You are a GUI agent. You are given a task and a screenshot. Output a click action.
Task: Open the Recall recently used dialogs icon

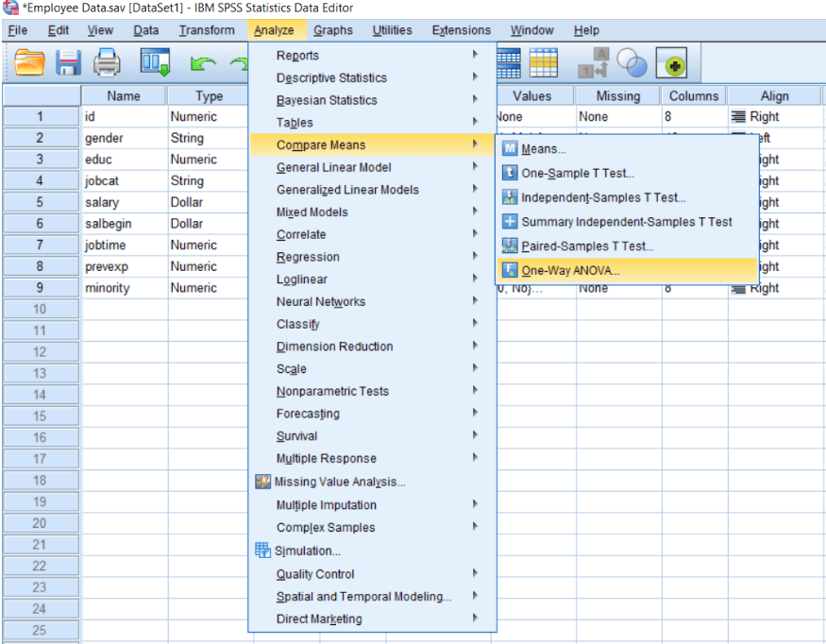153,61
